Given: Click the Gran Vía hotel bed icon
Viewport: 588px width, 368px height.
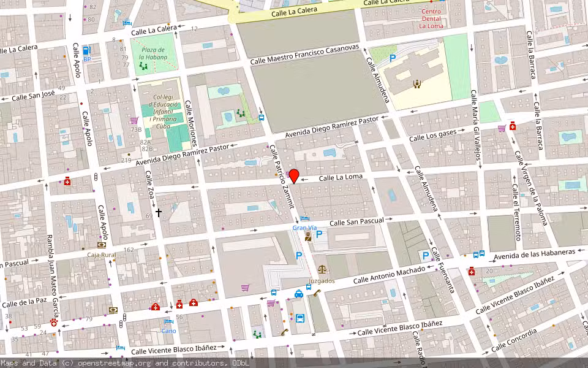Looking at the screenshot, I should (304, 218).
